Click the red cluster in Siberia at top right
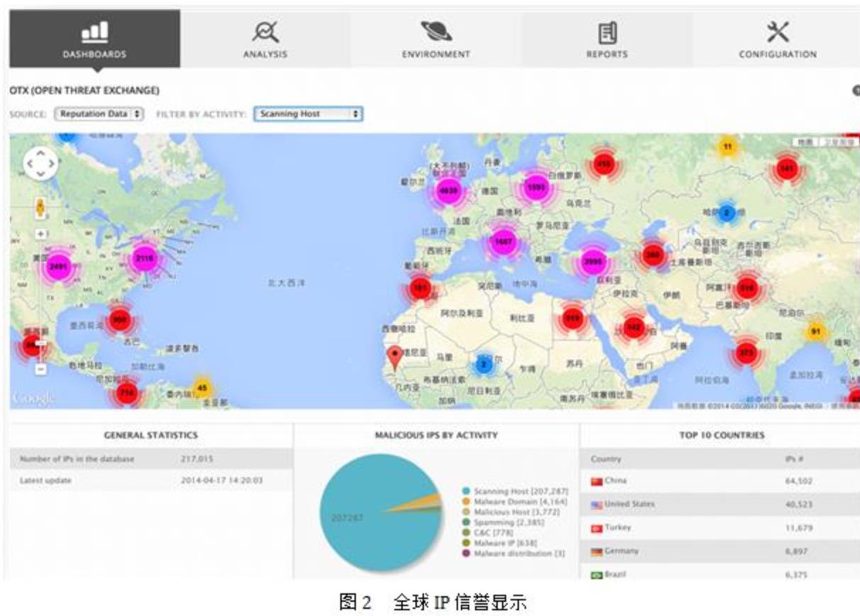This screenshot has width=860, height=616. click(787, 168)
